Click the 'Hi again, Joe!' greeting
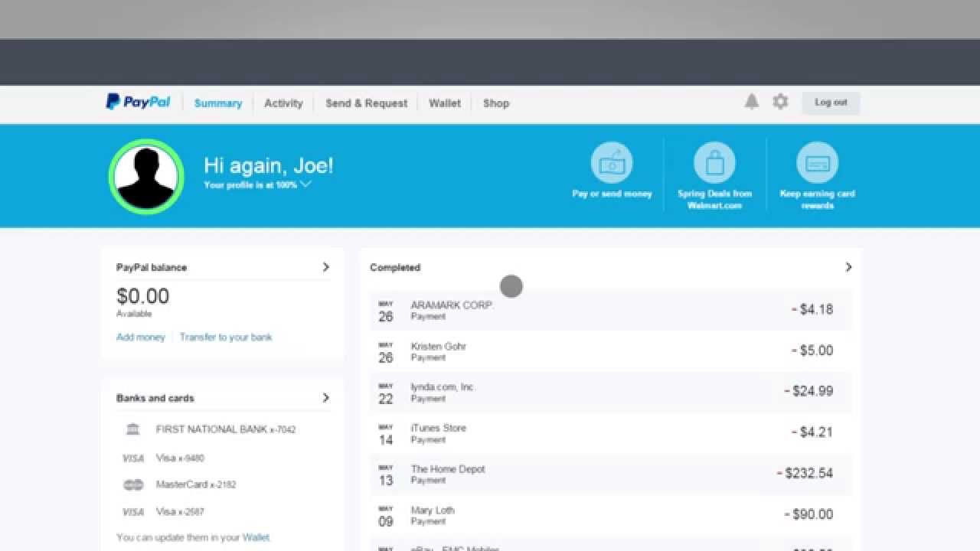 (269, 166)
